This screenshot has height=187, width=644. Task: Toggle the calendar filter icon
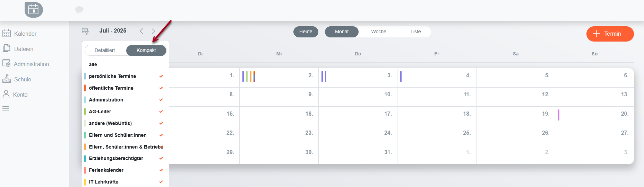click(x=85, y=31)
